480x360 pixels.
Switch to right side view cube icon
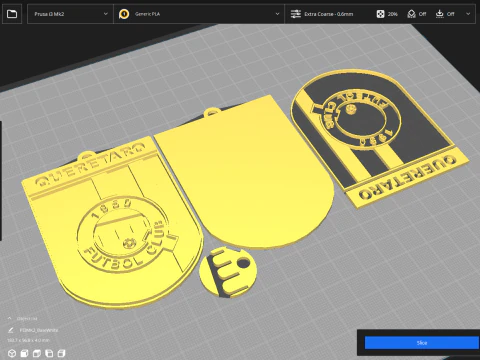[61, 353]
